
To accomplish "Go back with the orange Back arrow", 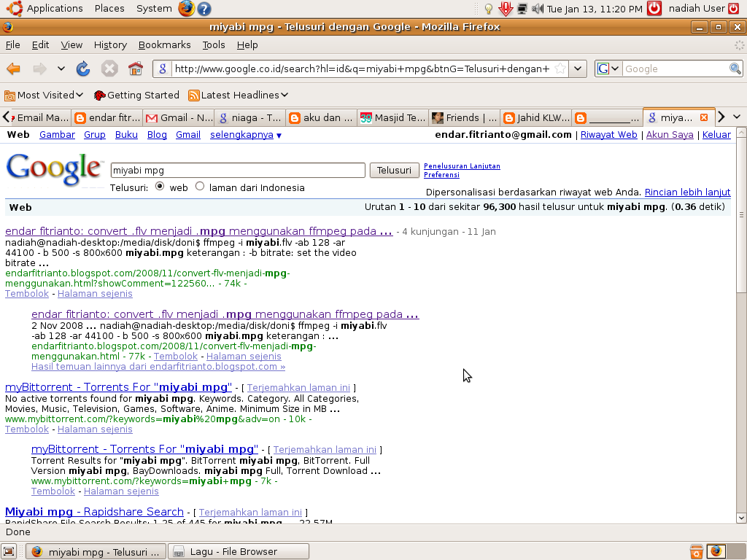I will 13,69.
